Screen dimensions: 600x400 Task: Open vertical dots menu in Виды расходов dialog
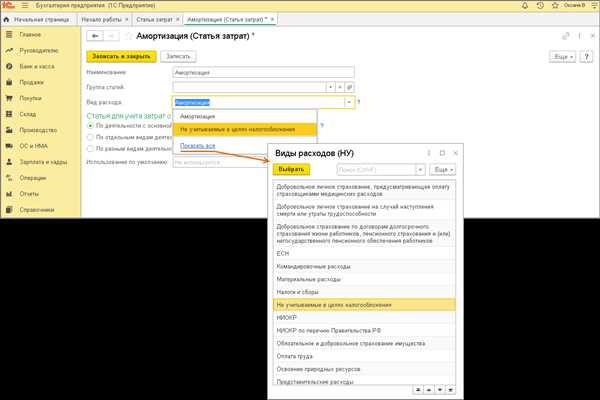(429, 153)
